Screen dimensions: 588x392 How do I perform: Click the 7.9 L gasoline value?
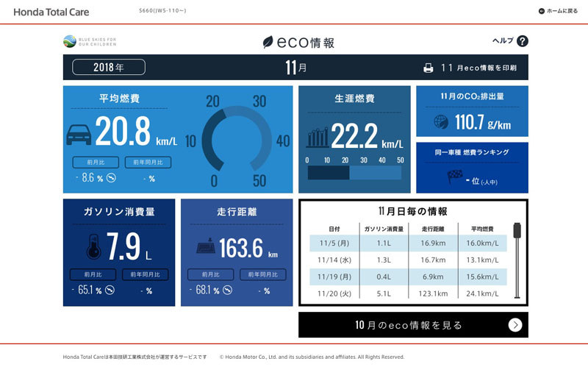[129, 246]
